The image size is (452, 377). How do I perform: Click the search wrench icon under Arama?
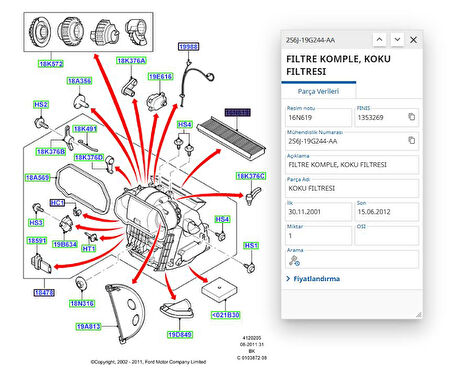tap(294, 261)
